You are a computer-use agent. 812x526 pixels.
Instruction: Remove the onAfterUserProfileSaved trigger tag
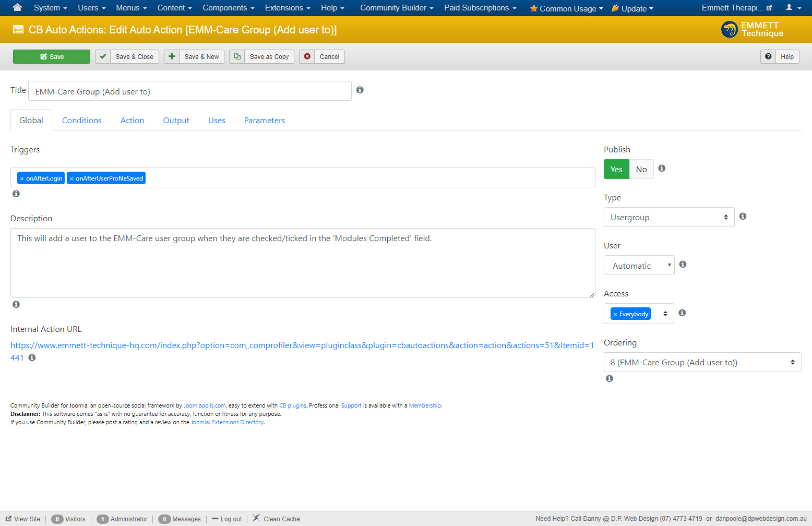71,178
